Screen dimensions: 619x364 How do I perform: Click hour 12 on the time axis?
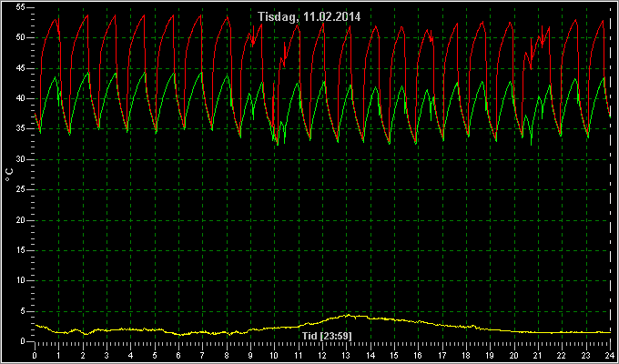322,354
